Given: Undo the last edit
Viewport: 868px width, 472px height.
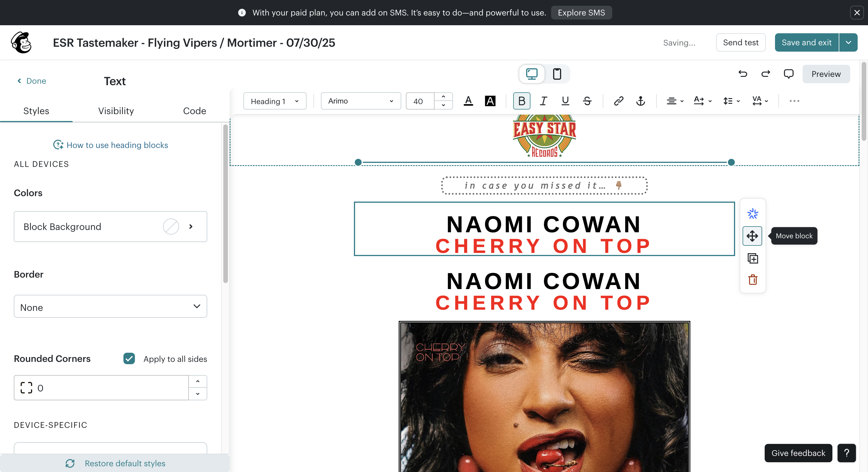Looking at the screenshot, I should (x=743, y=74).
